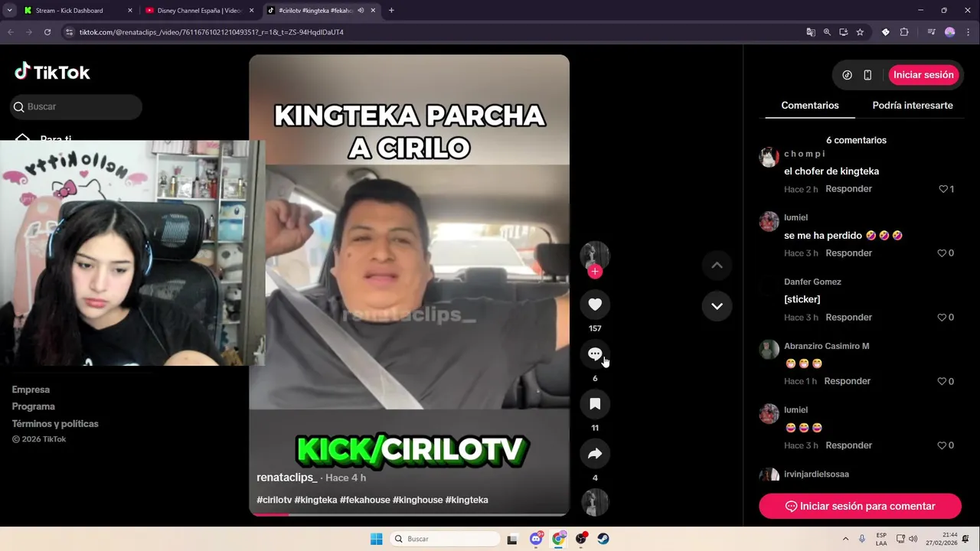Save video with the bookmark icon
Viewport: 980px width, 551px height.
pyautogui.click(x=595, y=404)
